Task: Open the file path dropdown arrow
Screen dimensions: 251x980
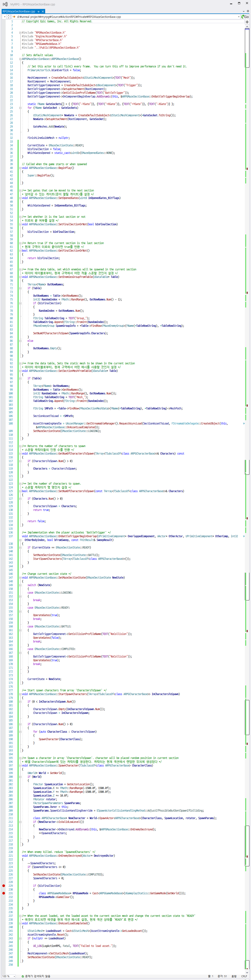Action: pos(239,17)
